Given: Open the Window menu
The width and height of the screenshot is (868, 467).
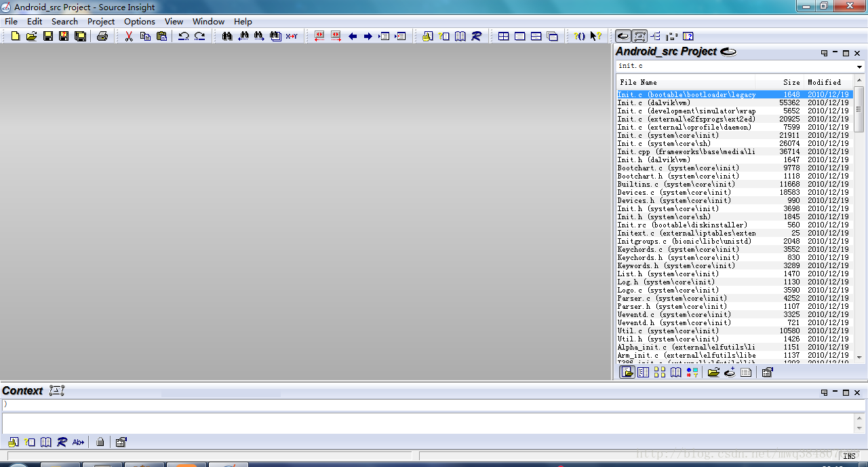Looking at the screenshot, I should click(x=208, y=21).
